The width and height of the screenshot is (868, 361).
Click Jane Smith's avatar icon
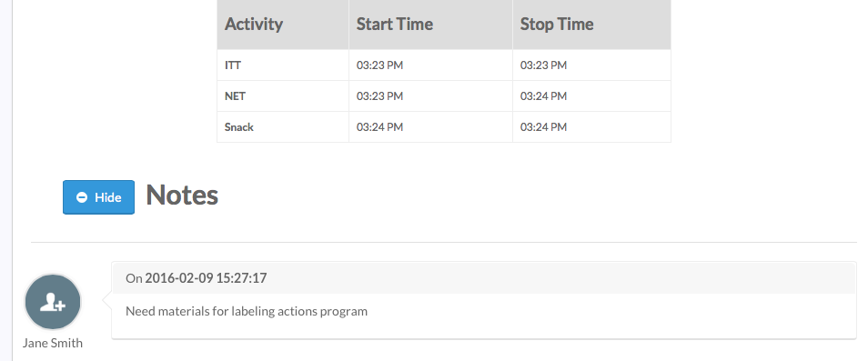click(53, 303)
